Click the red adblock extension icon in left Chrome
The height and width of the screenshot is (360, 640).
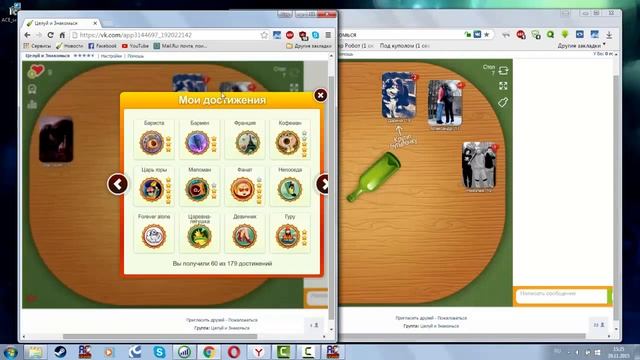[290, 35]
